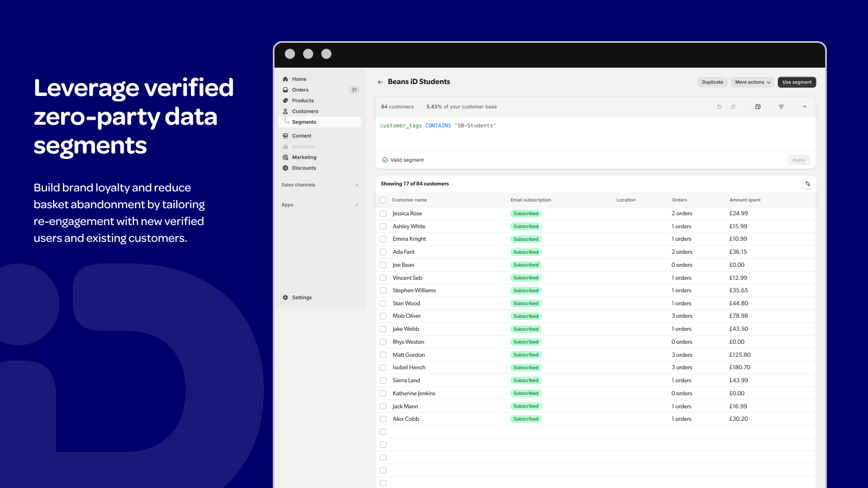
Task: Open Discounts from the sidebar icon
Action: click(285, 168)
